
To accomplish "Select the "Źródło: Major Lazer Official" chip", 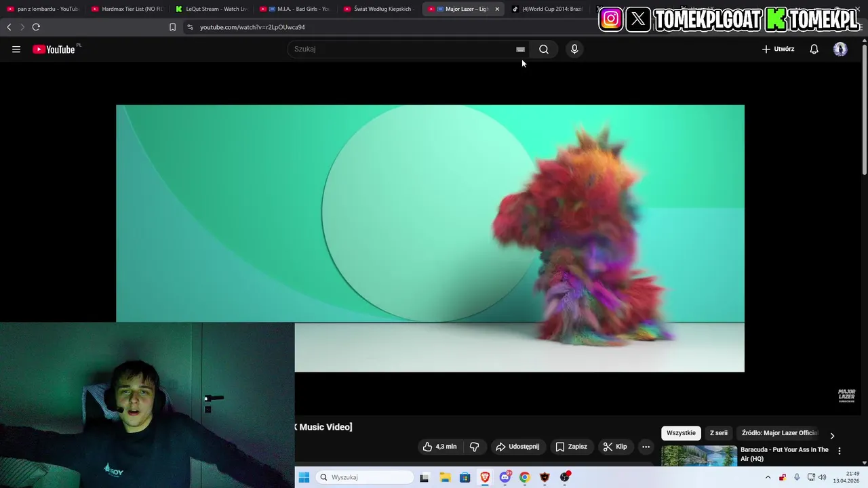I will [x=780, y=433].
